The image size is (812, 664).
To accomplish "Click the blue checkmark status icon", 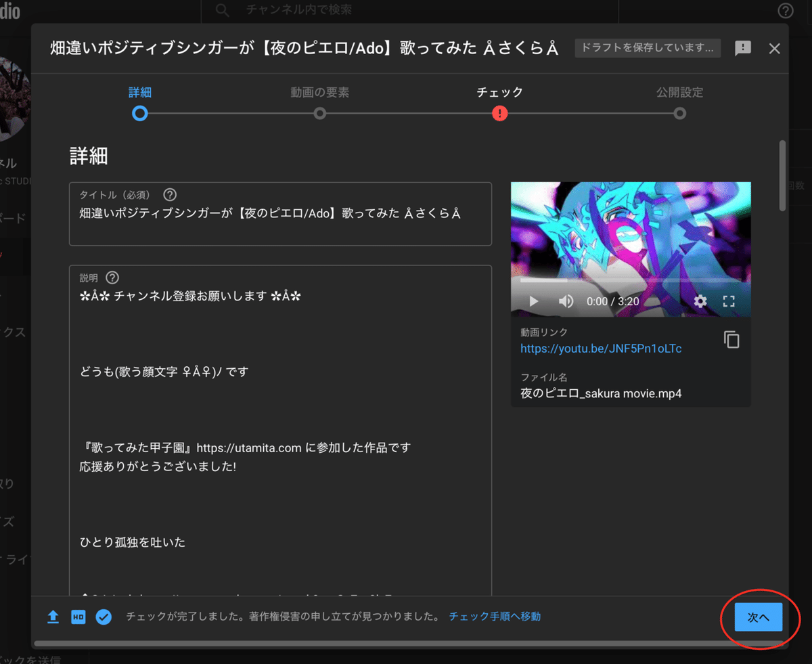I will pos(104,617).
